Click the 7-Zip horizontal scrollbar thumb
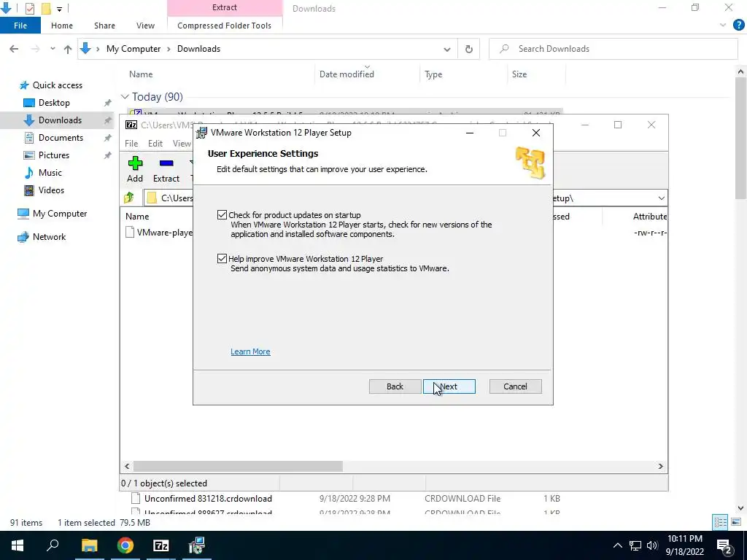The height and width of the screenshot is (560, 747). point(238,466)
